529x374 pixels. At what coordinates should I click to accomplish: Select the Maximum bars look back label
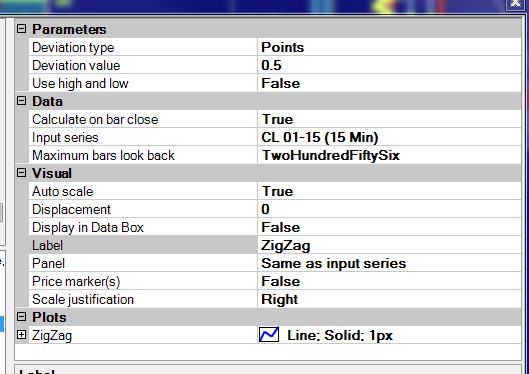104,155
